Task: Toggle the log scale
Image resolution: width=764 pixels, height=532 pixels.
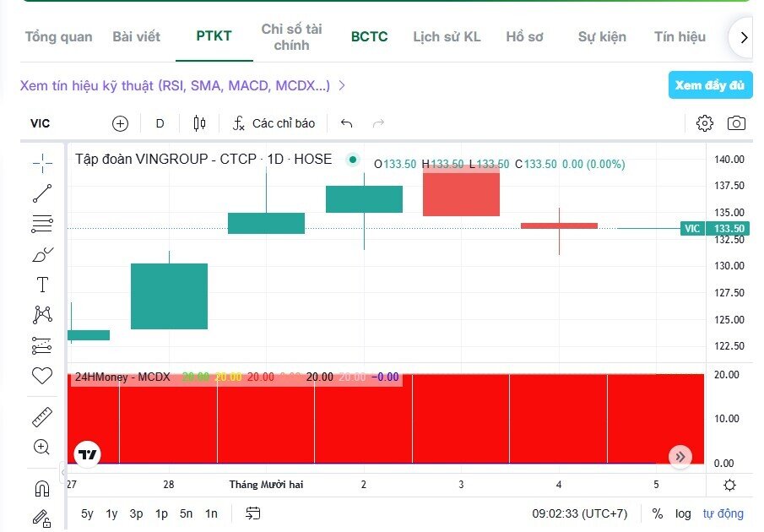Action: click(x=683, y=513)
